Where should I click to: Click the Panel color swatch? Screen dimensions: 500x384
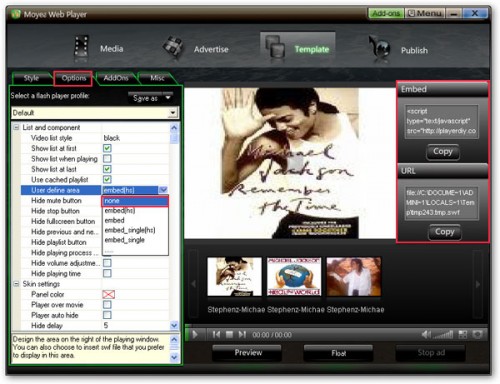coord(109,294)
